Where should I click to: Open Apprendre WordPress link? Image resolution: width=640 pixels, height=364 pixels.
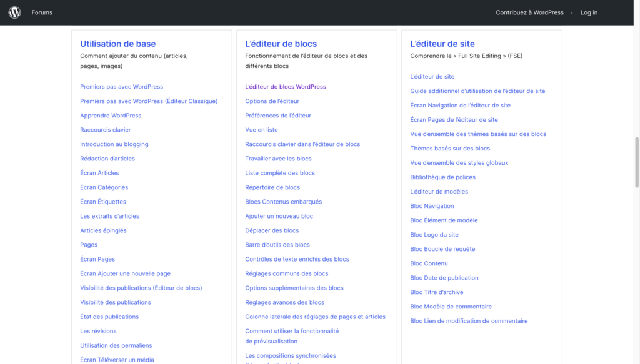pyautogui.click(x=111, y=116)
